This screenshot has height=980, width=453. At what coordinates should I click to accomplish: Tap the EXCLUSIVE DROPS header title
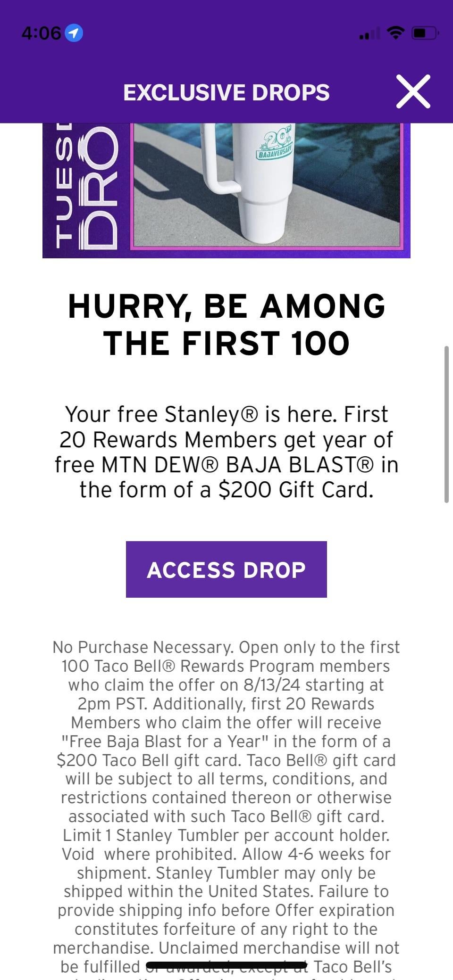pos(226,92)
